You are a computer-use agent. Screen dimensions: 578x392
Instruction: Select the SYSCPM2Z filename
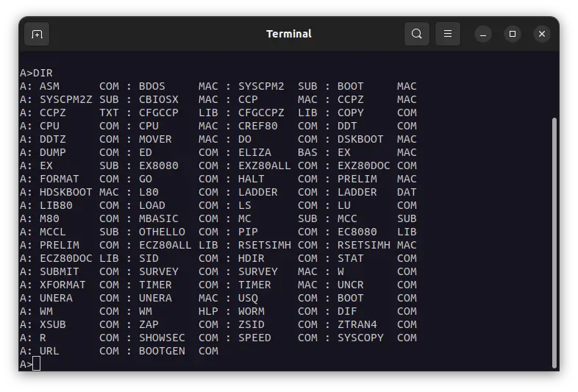[66, 99]
